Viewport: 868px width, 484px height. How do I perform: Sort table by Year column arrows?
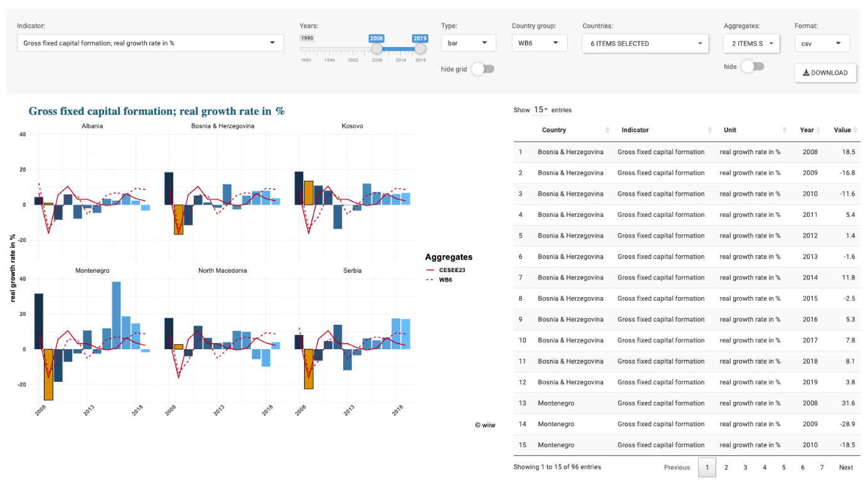pos(818,130)
